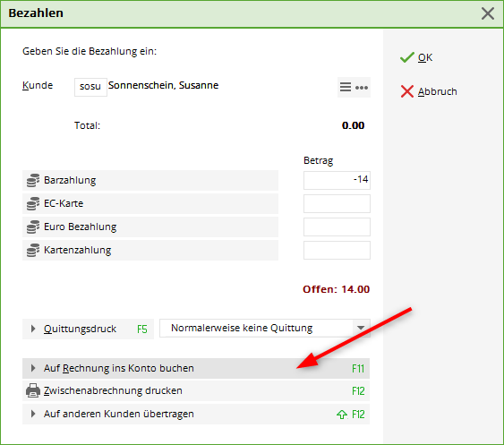Click the printer icon for Zwischenabrechnung
The image size is (504, 445).
point(33,390)
